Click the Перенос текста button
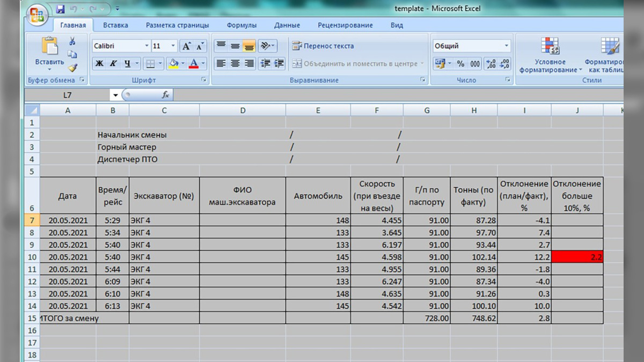 click(323, 46)
